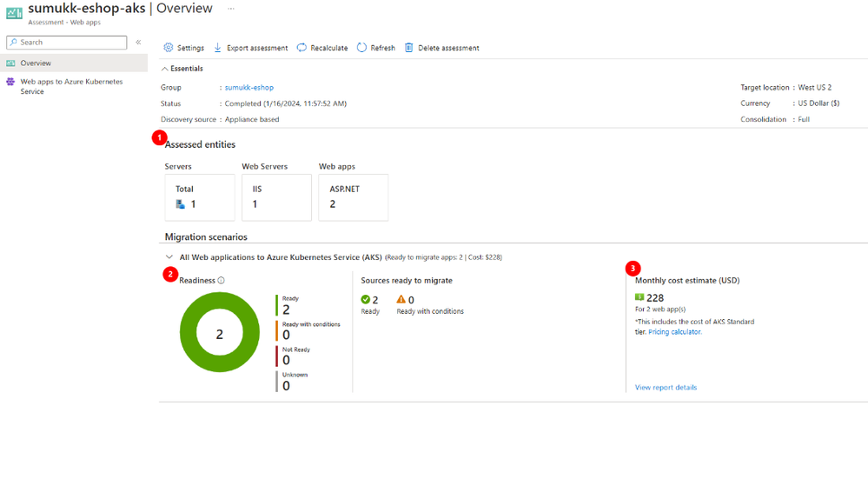
Task: Select Overview in the sidebar
Action: [74, 63]
